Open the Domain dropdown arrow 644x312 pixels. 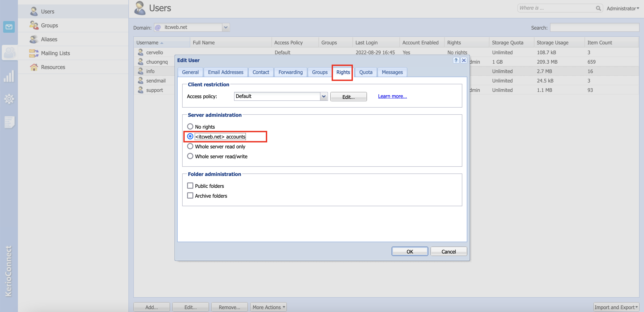tap(226, 27)
